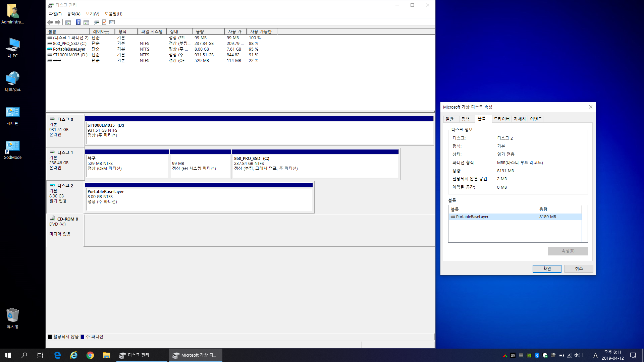This screenshot has width=644, height=362.
Task: Select the 디스크 0 label panel
Action: [x=65, y=131]
